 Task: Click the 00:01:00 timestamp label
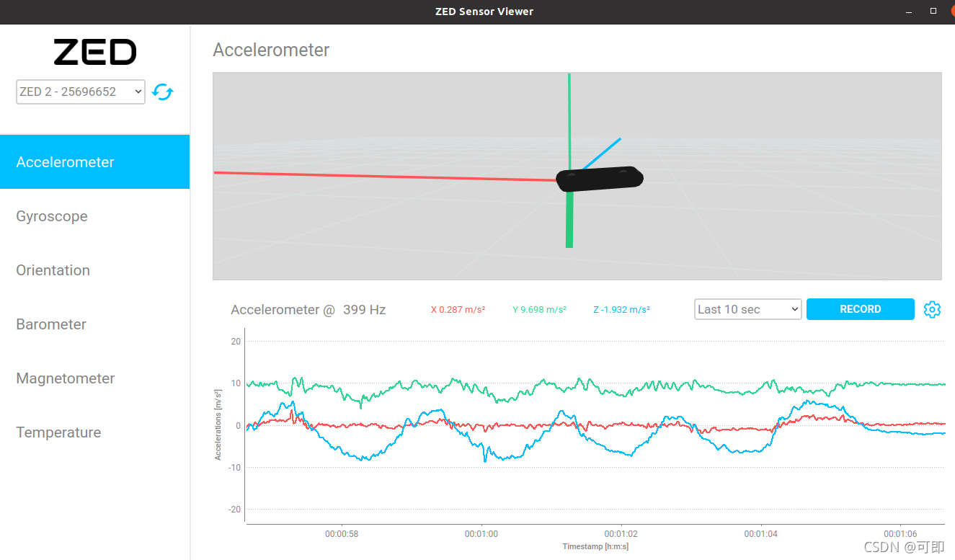tap(481, 535)
